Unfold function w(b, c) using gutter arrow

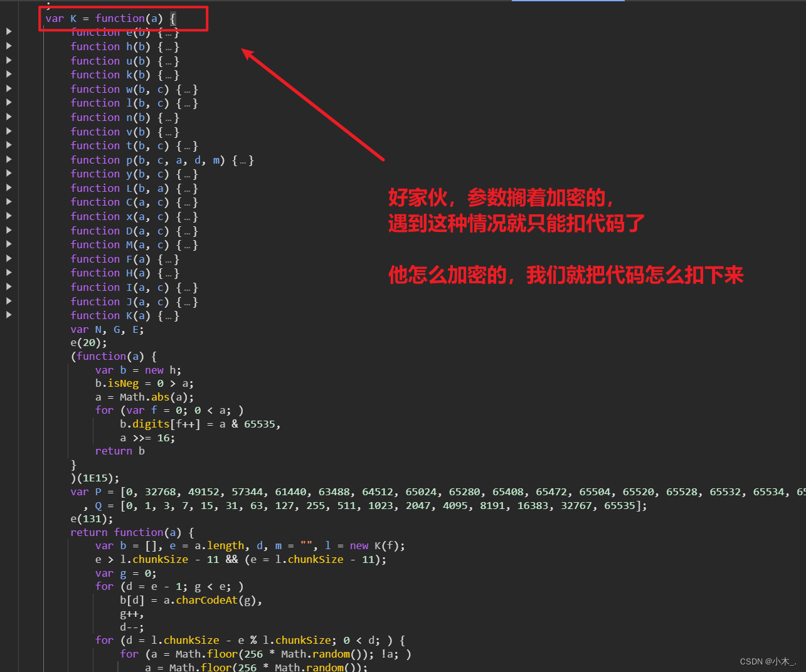point(9,88)
